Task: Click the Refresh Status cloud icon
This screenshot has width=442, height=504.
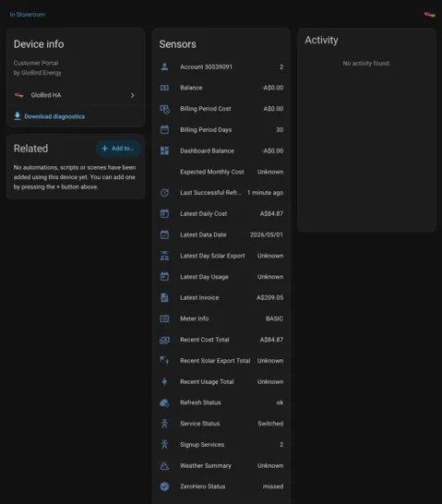Action: (164, 402)
